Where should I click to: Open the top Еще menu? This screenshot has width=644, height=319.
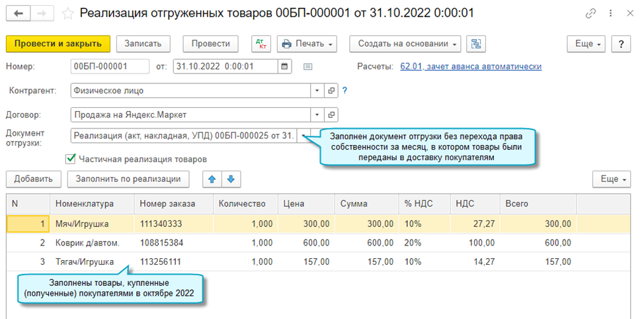(x=586, y=44)
